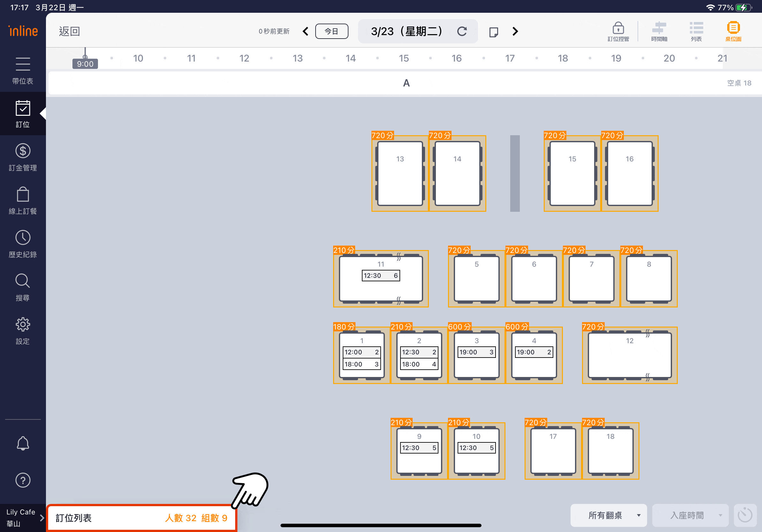
Task: Click the 返回 back link
Action: point(69,32)
